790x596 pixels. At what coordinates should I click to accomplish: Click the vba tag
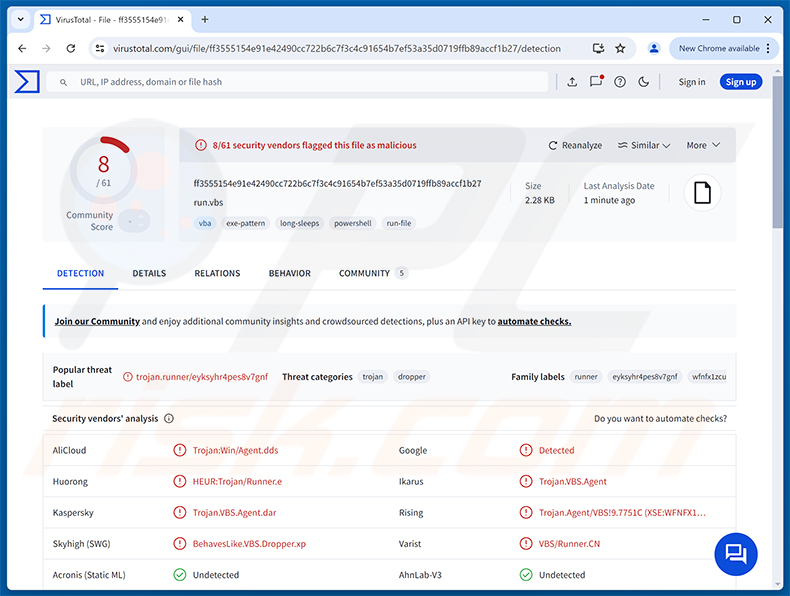click(x=205, y=223)
